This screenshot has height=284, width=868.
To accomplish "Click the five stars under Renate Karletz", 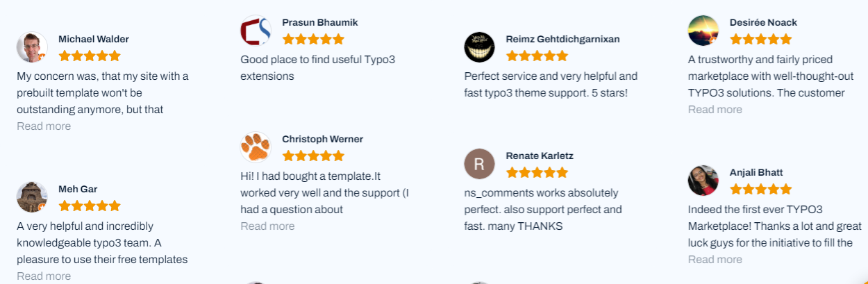I will 537,172.
